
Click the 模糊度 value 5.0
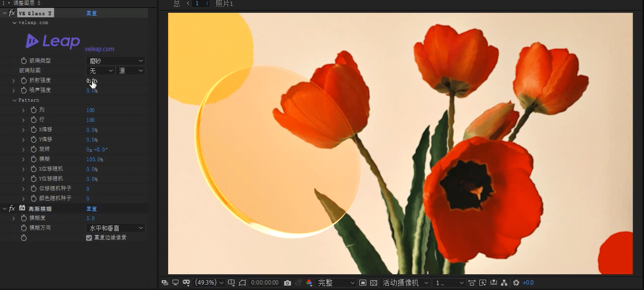point(90,218)
